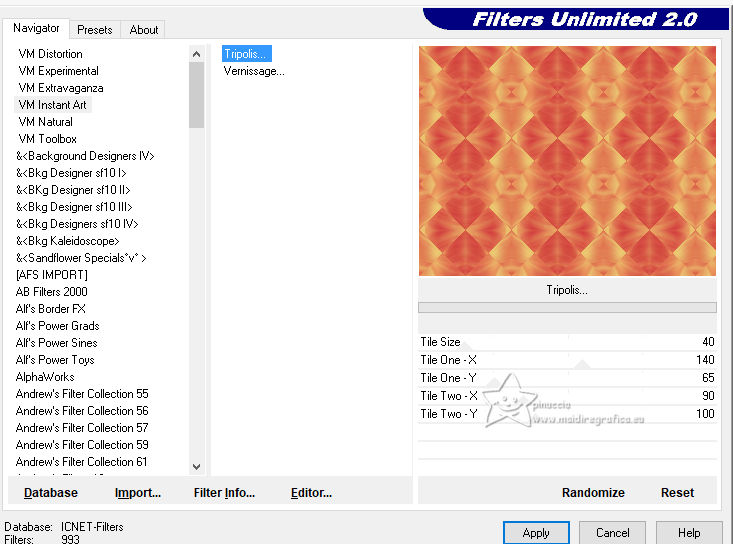Select AB Filters 2000 category
This screenshot has width=733, height=544.
[x=51, y=292]
